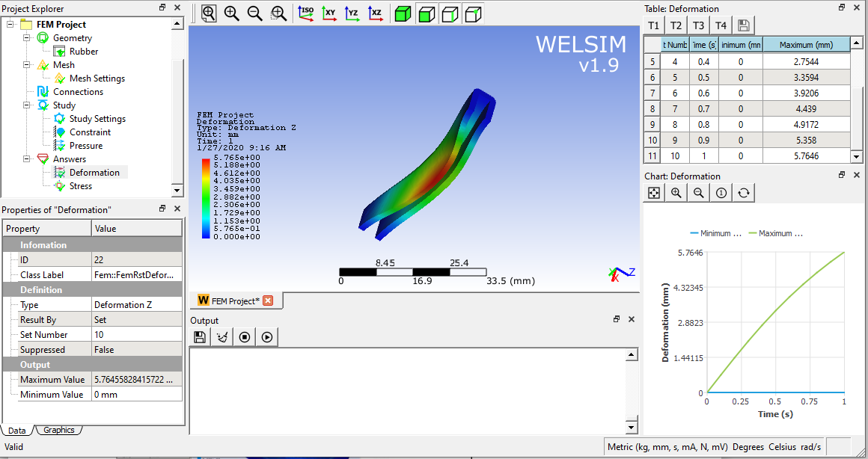
Task: Select table cell with value 5.7646
Action: [806, 156]
